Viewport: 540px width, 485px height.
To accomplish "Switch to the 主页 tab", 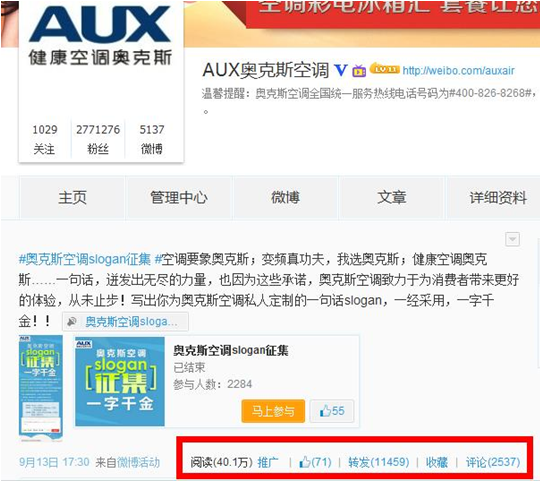I will [x=72, y=197].
